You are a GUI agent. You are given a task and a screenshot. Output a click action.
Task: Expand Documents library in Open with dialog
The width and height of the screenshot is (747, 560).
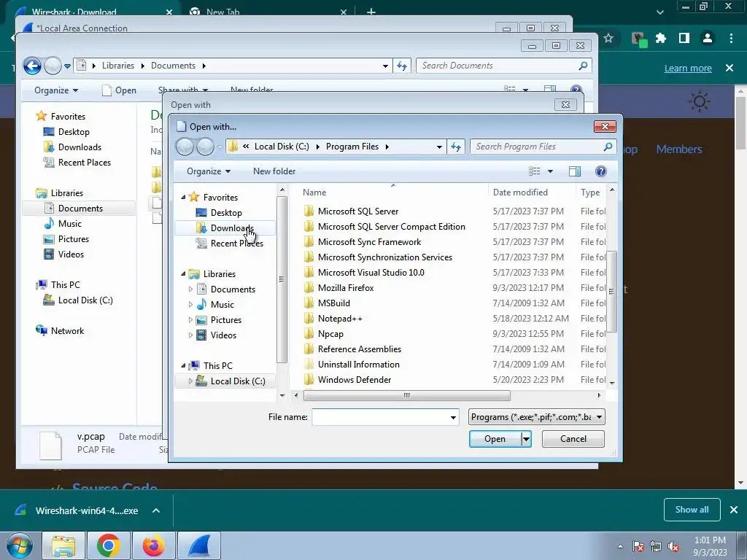point(190,289)
